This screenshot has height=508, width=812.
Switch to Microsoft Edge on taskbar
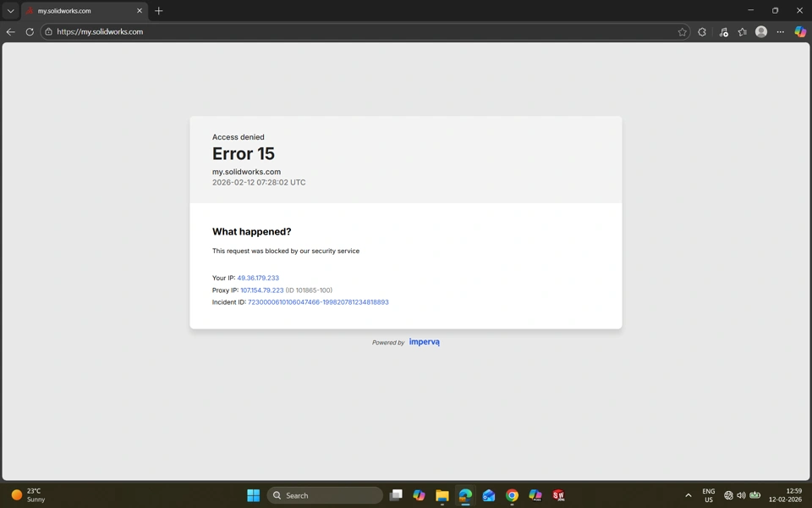pyautogui.click(x=465, y=495)
